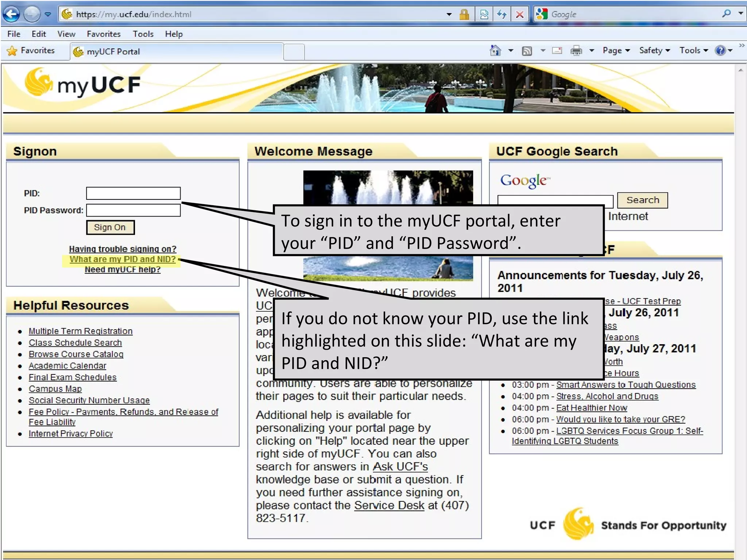Click the Google logo in search panel
The width and height of the screenshot is (747, 560).
pos(525,180)
